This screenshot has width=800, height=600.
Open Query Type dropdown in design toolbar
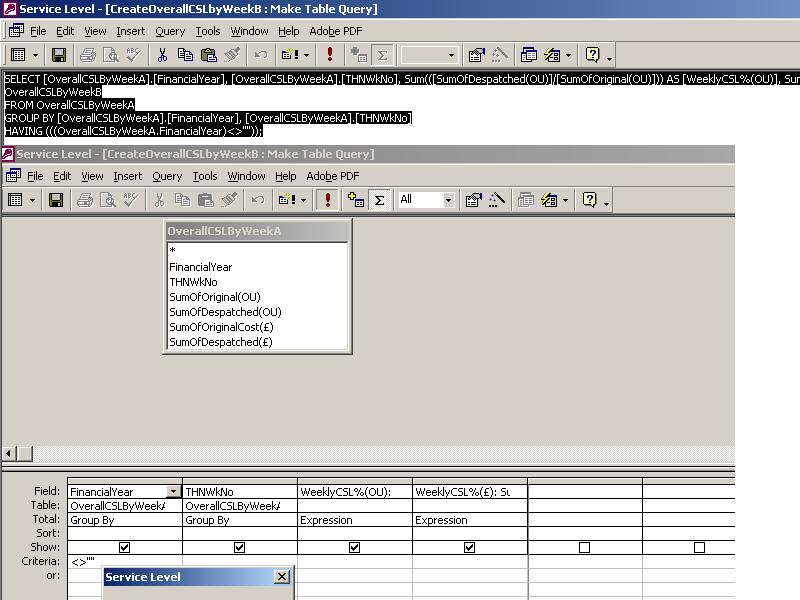click(x=303, y=200)
